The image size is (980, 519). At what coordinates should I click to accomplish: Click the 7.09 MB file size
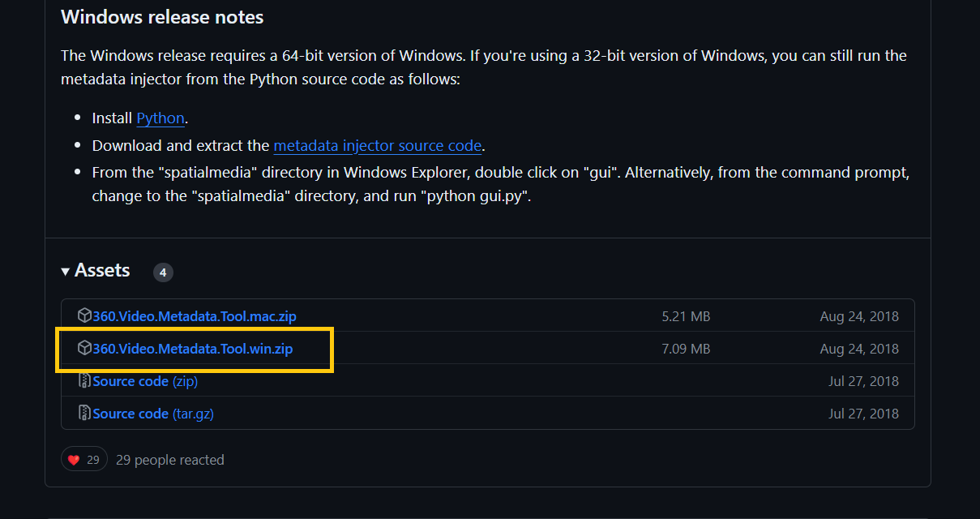[686, 349]
